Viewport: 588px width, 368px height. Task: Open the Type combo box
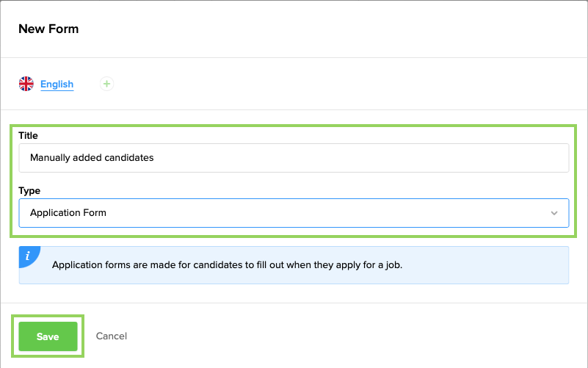294,213
